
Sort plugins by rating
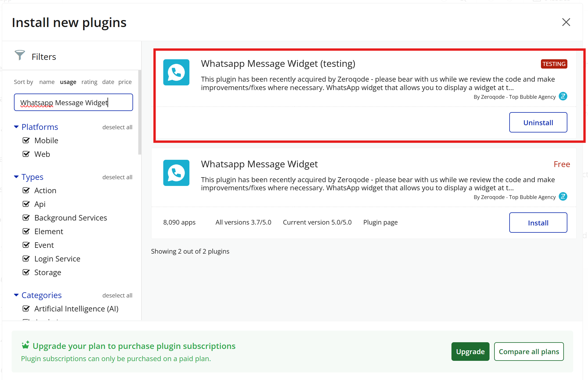89,82
